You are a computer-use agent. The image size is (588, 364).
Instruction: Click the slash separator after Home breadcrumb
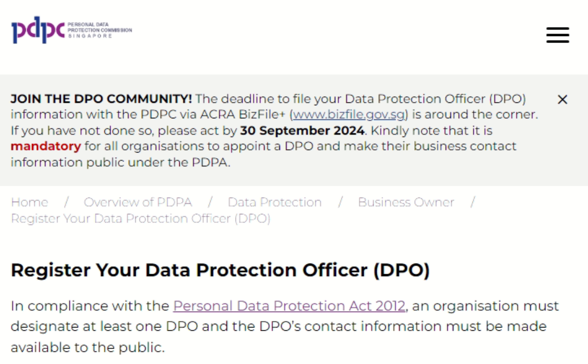click(66, 202)
